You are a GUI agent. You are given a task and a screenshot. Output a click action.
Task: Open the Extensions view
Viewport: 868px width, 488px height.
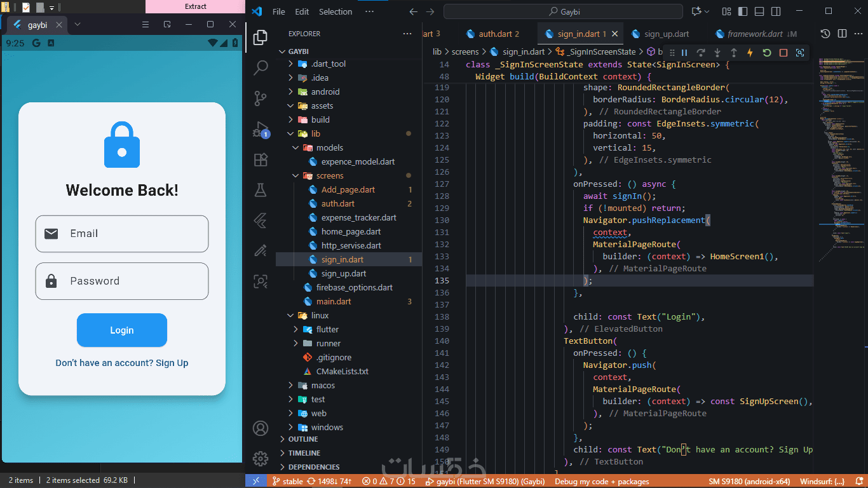261,159
